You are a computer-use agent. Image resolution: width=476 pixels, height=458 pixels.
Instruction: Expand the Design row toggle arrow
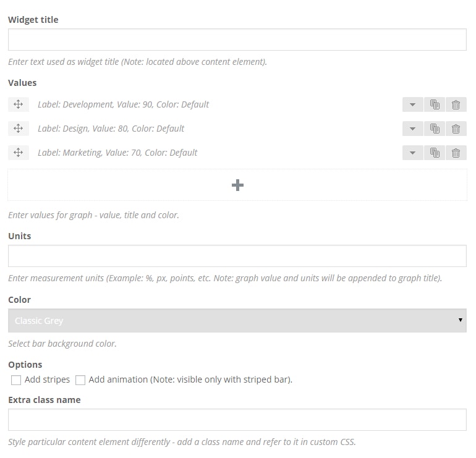[412, 129]
